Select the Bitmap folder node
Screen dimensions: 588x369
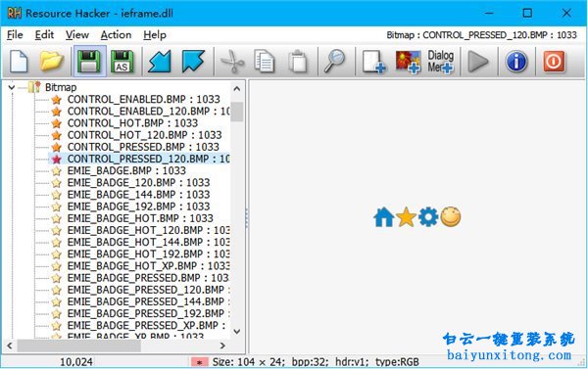(x=61, y=87)
